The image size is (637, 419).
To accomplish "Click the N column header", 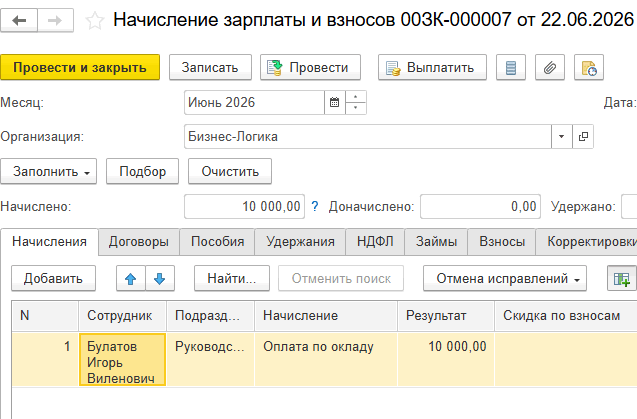I will coord(45,316).
